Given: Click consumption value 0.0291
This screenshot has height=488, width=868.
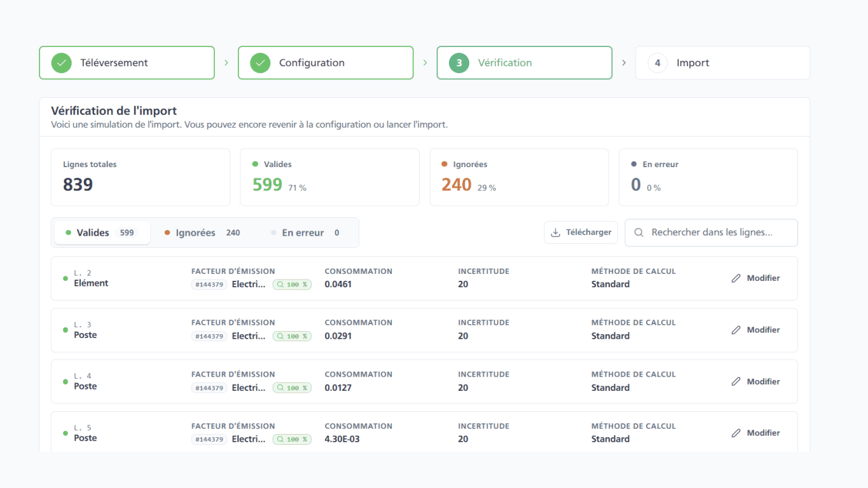Looking at the screenshot, I should (x=338, y=335).
